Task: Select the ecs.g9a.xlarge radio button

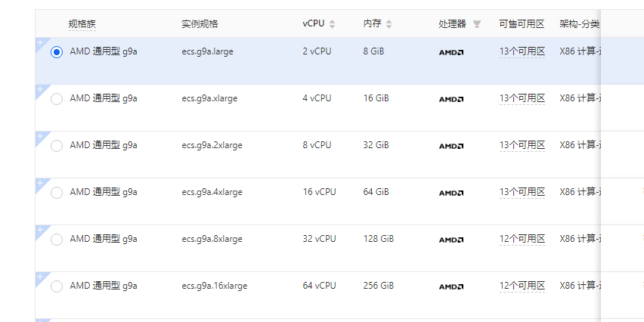Action: click(57, 99)
